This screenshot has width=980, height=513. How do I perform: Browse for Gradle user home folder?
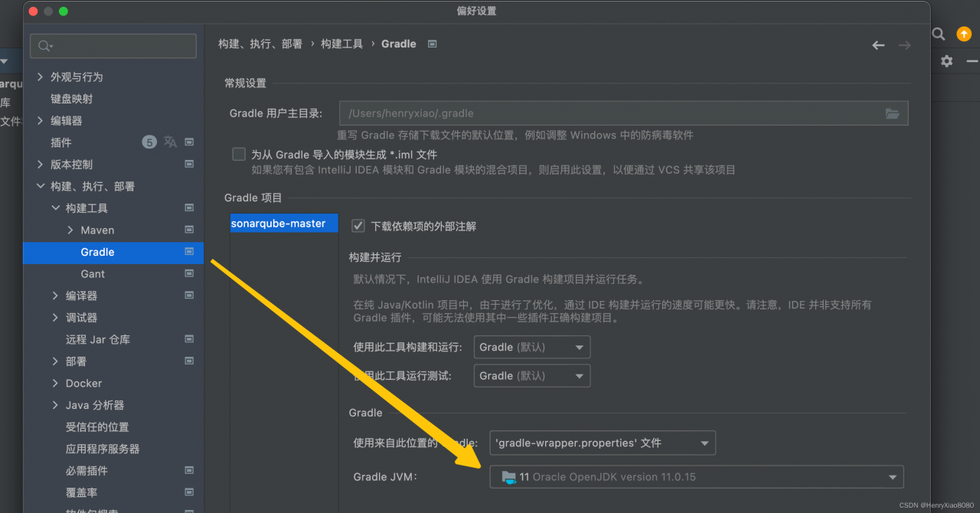point(892,113)
